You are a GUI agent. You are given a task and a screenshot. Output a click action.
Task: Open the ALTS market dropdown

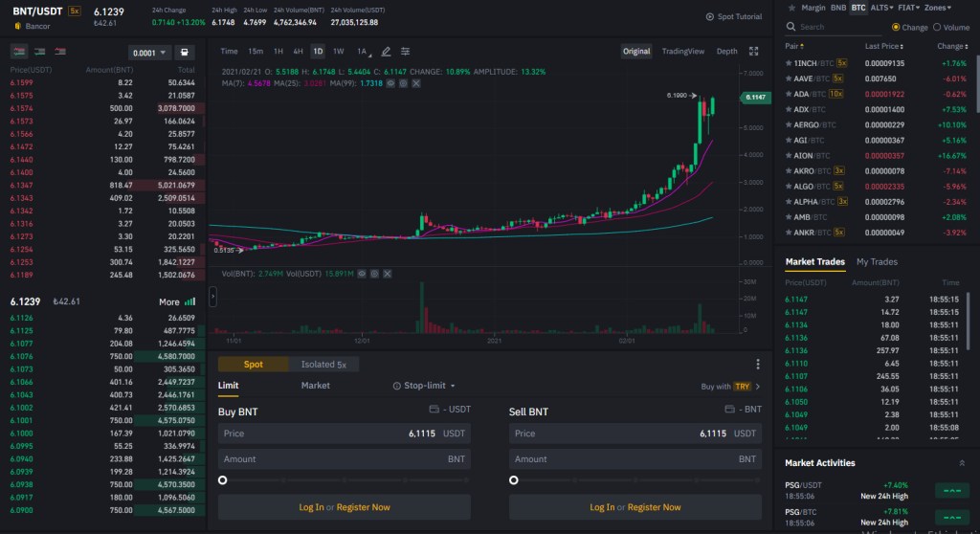point(881,8)
